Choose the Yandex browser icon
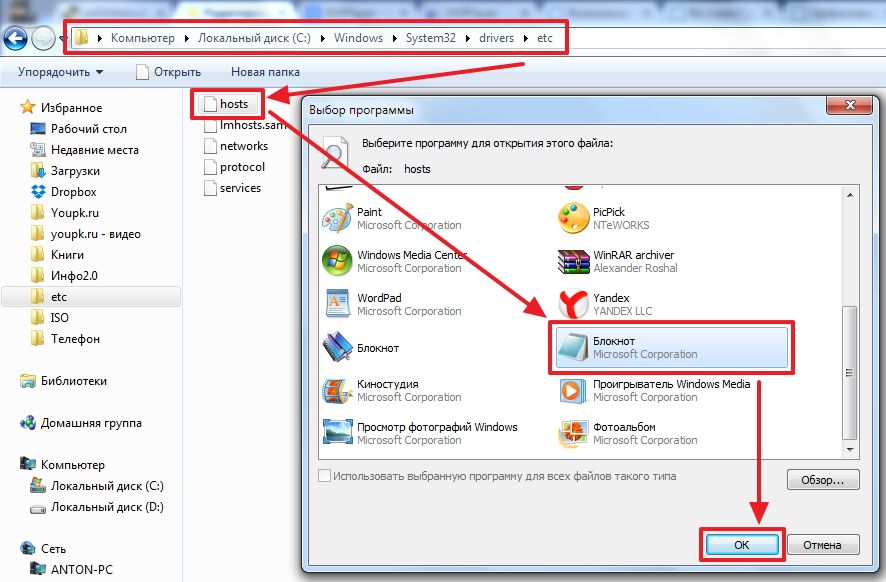The image size is (886, 582). tap(573, 304)
